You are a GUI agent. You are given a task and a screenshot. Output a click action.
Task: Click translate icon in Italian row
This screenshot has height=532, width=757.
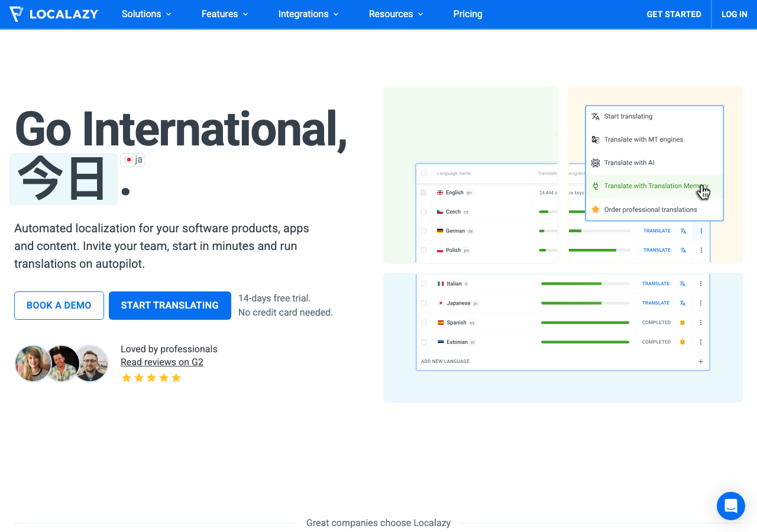click(682, 284)
